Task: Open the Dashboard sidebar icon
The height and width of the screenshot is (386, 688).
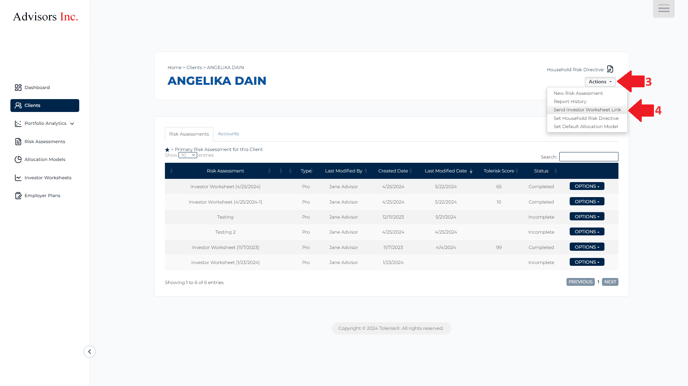Action: (x=18, y=88)
